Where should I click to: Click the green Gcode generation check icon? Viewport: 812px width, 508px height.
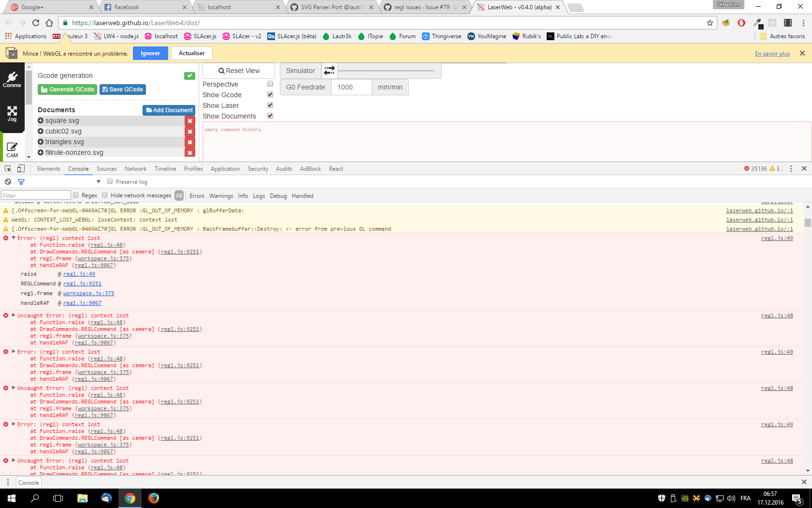point(189,75)
